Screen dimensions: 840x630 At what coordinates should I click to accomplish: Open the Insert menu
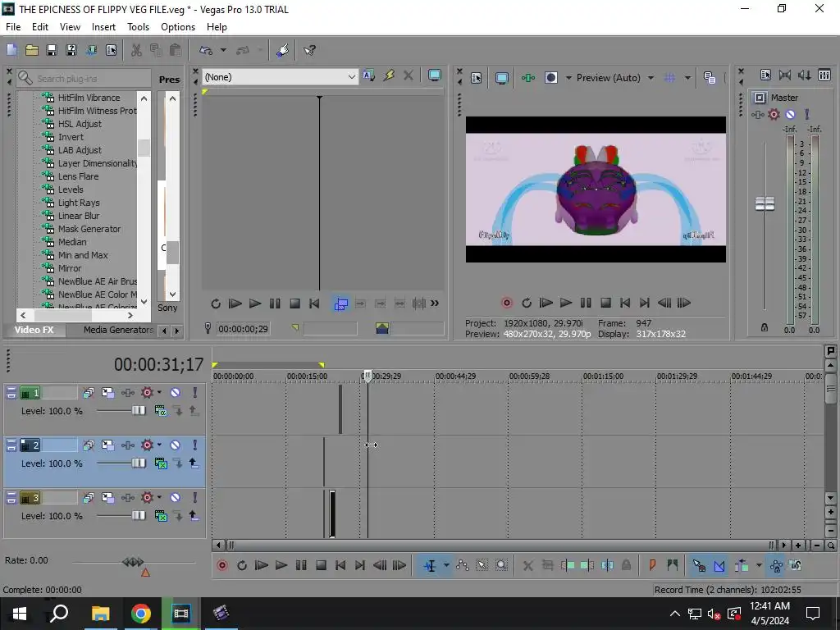[x=103, y=27]
